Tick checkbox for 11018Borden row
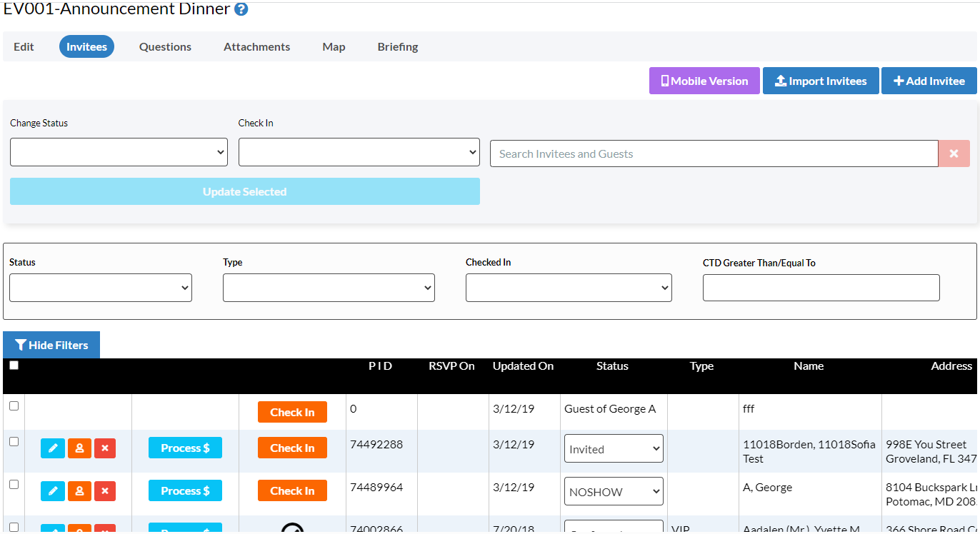The image size is (980, 534). pos(14,441)
